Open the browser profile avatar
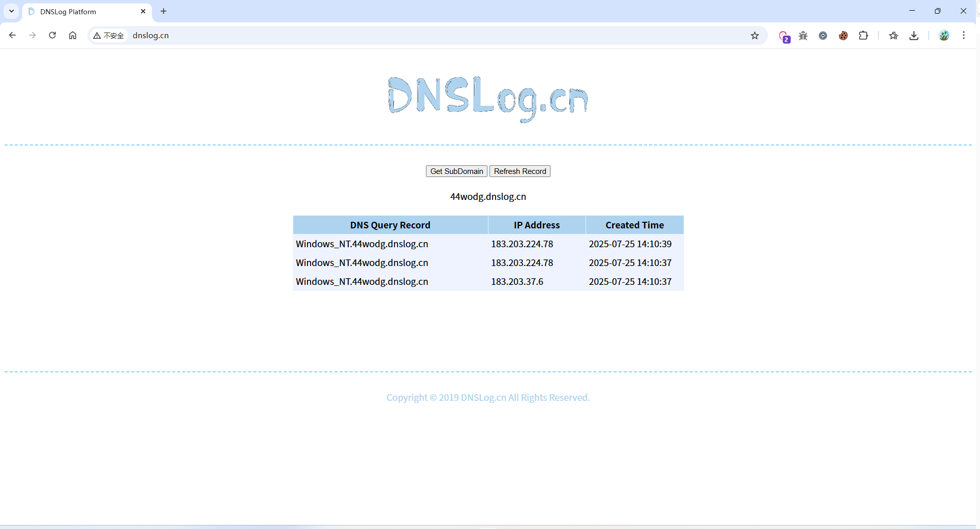The width and height of the screenshot is (980, 529). pyautogui.click(x=944, y=35)
